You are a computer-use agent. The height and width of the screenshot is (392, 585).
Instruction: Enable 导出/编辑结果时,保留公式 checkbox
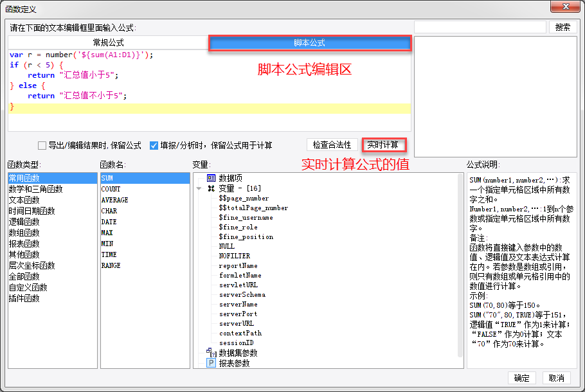coord(42,145)
